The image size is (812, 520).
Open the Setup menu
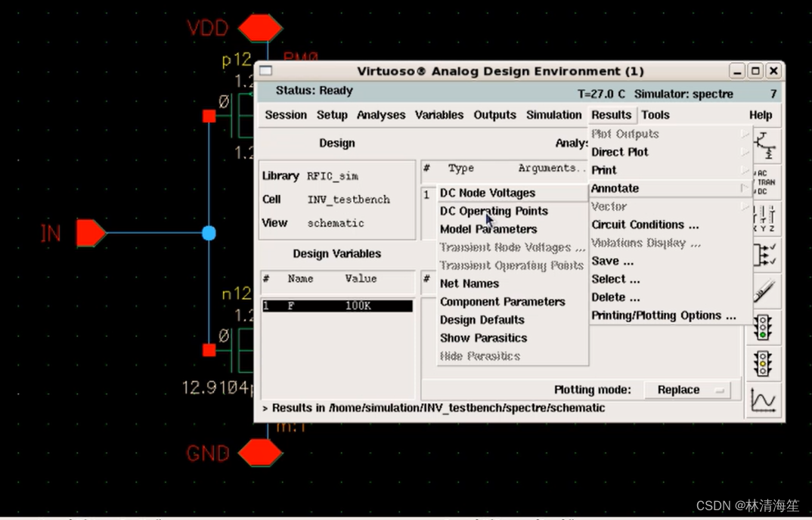(332, 115)
